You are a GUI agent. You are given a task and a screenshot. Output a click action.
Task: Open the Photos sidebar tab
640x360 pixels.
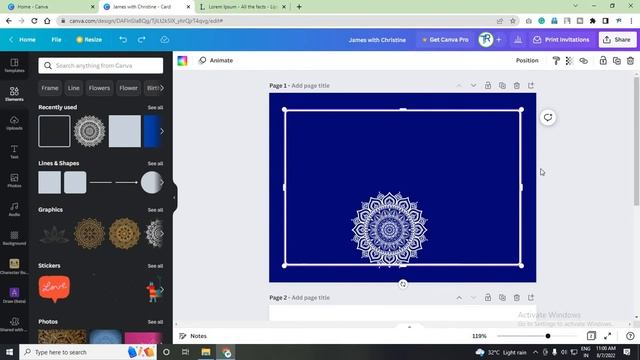coord(14,180)
